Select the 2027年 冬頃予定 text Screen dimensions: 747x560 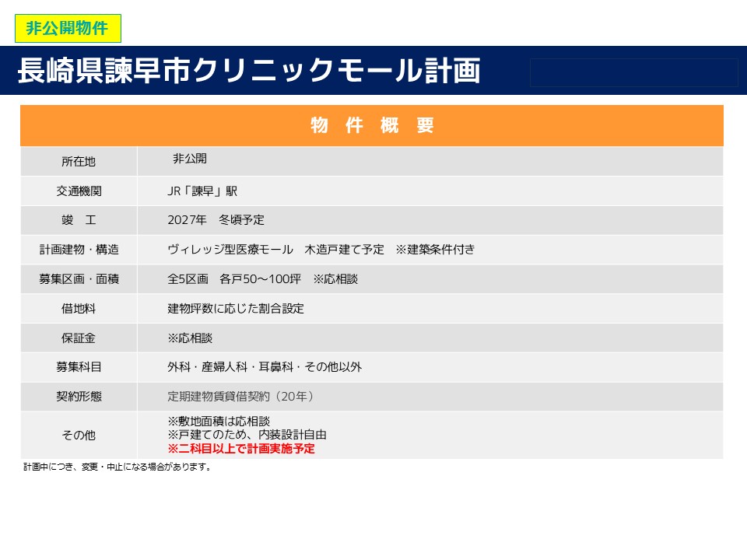(x=216, y=221)
